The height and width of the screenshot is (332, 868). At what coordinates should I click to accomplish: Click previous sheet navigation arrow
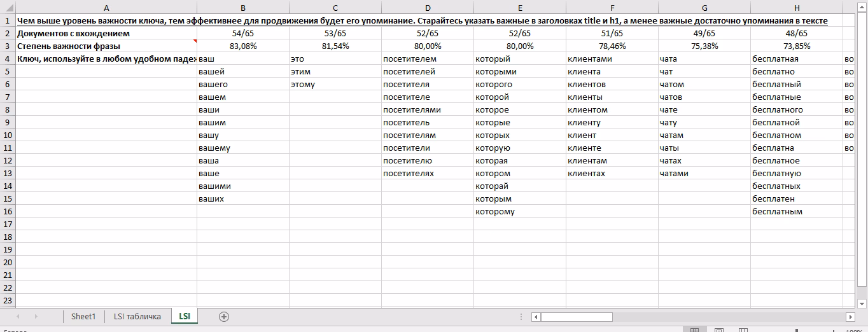click(17, 317)
